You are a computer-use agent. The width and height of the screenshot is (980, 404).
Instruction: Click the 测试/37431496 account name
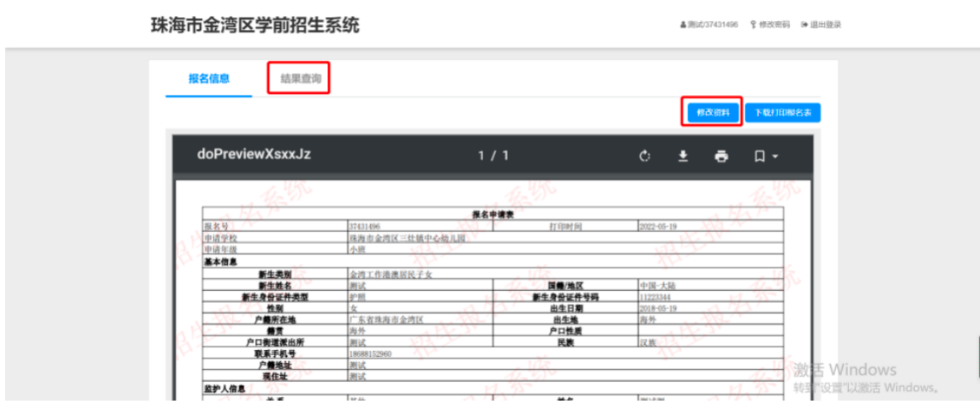(x=713, y=25)
